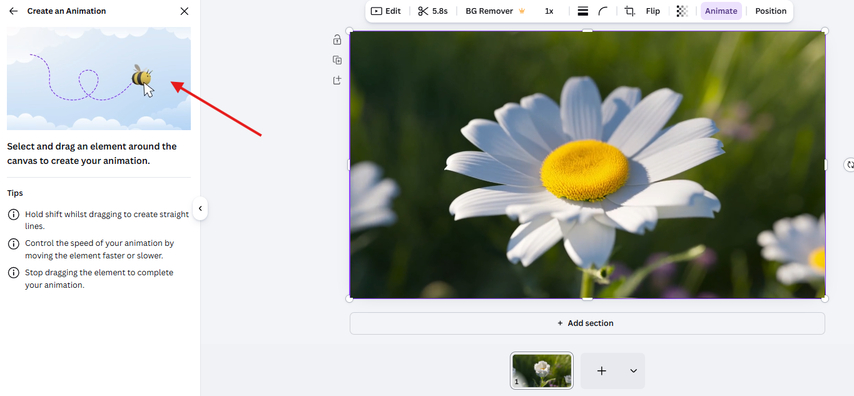Open corner rounding icon
The height and width of the screenshot is (396, 854).
(x=602, y=11)
